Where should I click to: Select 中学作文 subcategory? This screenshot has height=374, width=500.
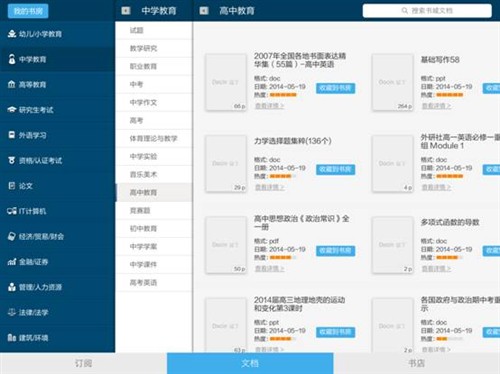tap(154, 102)
